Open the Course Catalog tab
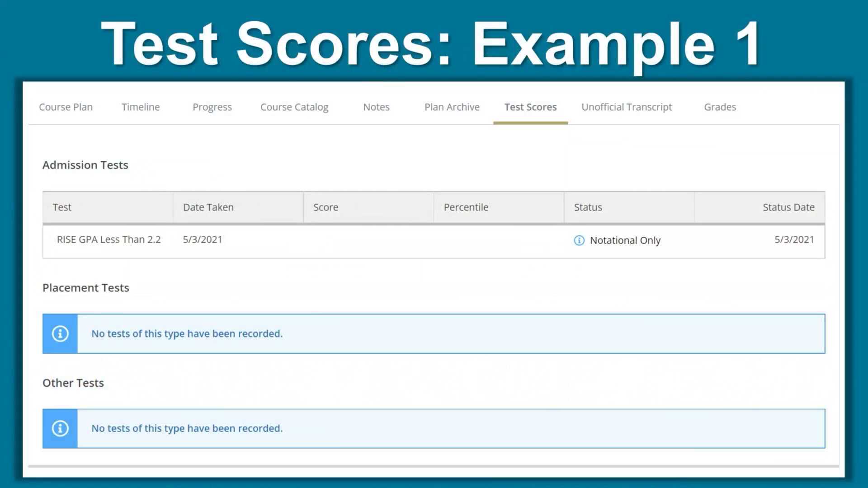Screen dimensions: 868x488 (x=294, y=107)
